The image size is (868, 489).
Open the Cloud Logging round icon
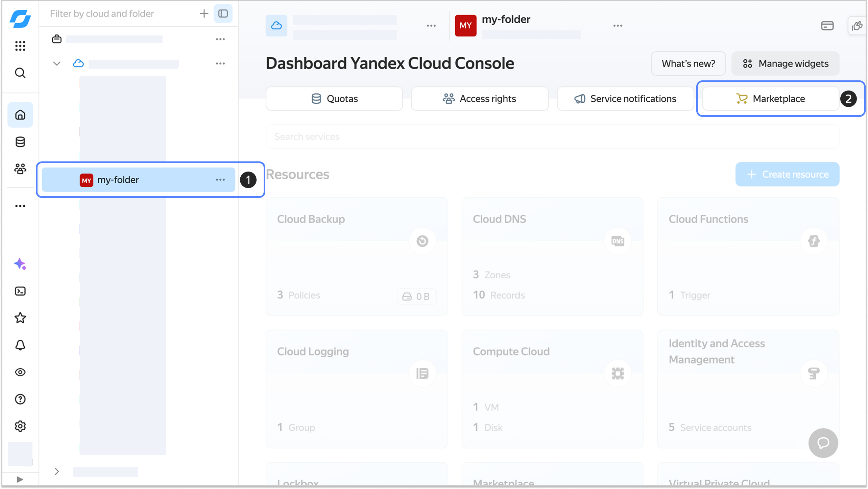(x=422, y=374)
